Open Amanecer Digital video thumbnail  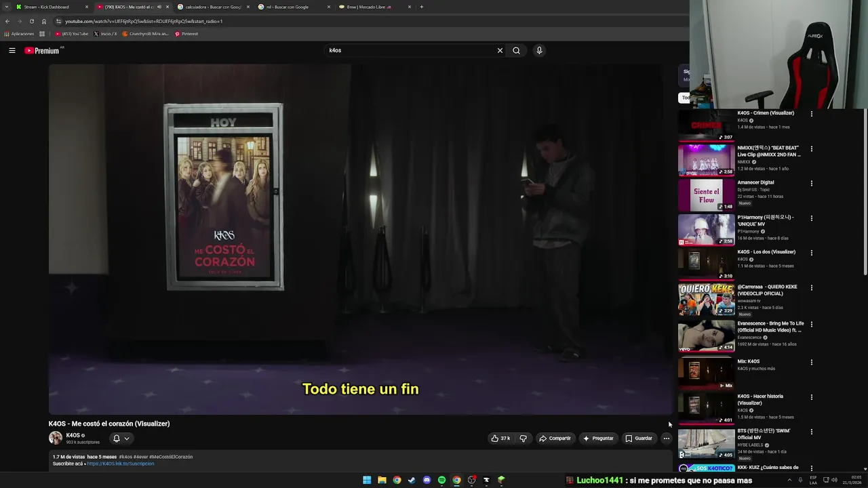(706, 195)
